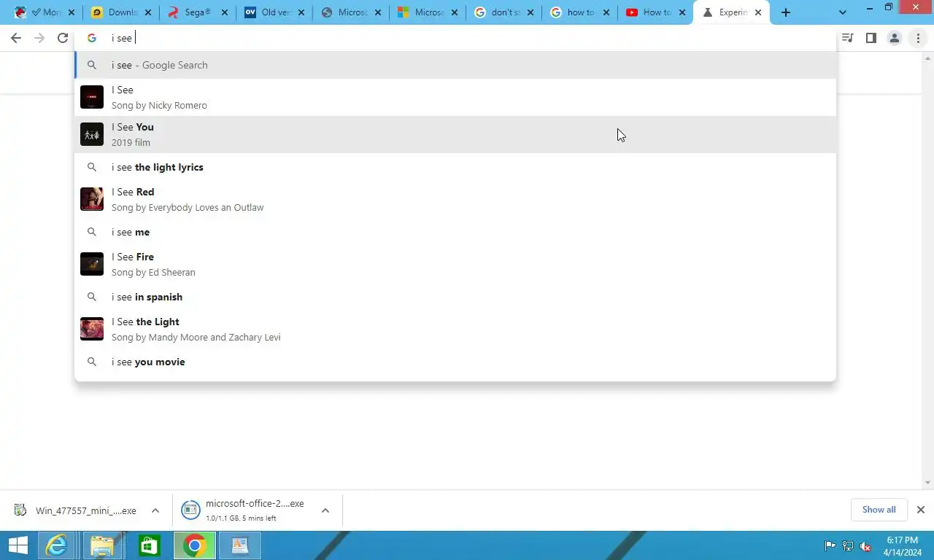Click the I See You film thumbnail
Screen dimensions: 934x560
pos(92,134)
